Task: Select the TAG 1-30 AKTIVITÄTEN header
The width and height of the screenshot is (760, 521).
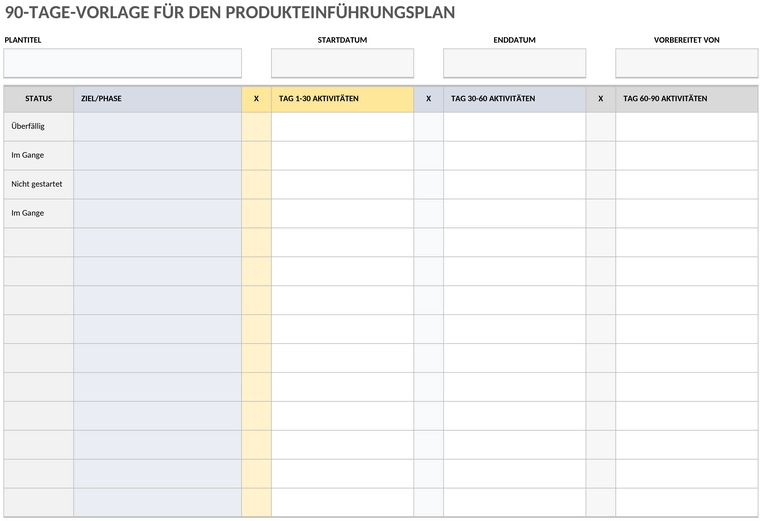Action: pyautogui.click(x=342, y=99)
